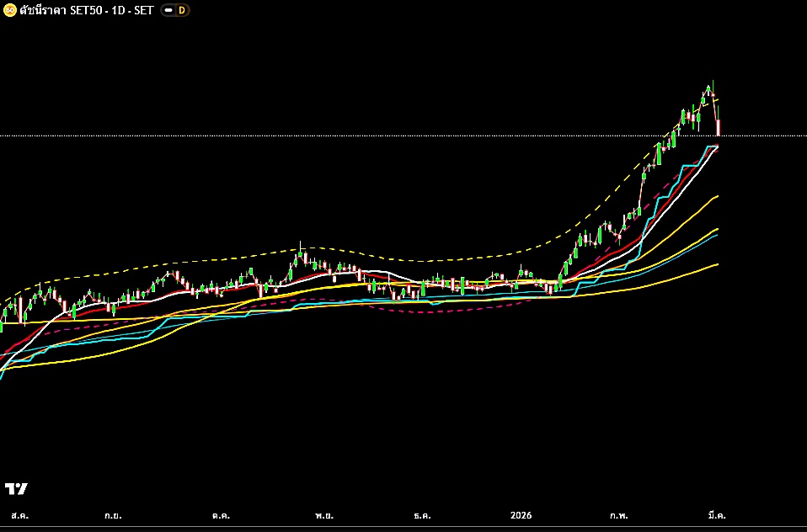Click the SET50 symbol logo icon

click(x=10, y=10)
